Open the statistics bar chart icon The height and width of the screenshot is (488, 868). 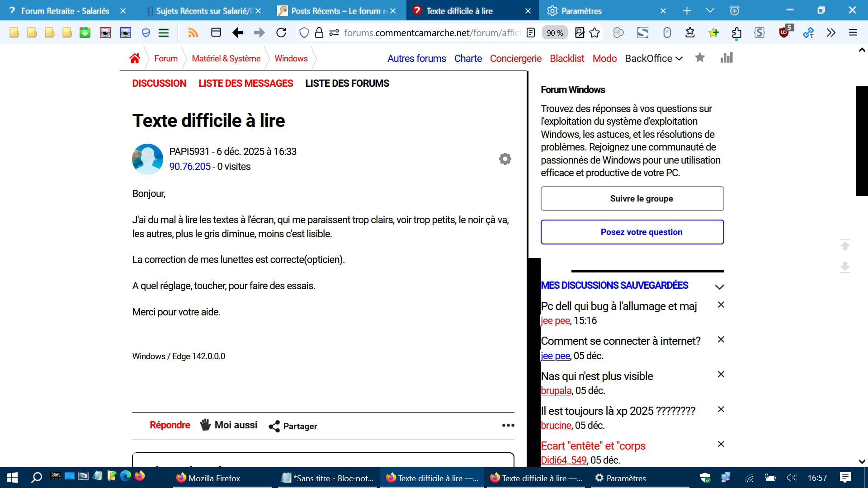(x=726, y=58)
